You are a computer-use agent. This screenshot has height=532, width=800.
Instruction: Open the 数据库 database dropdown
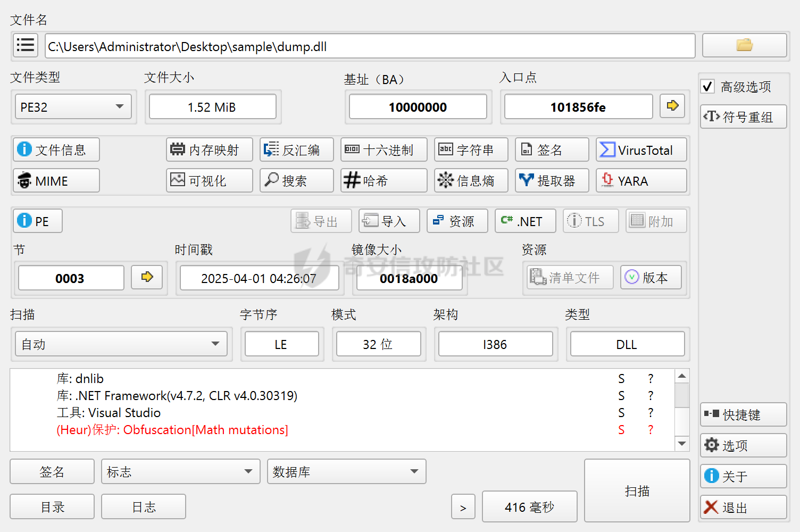coord(347,471)
